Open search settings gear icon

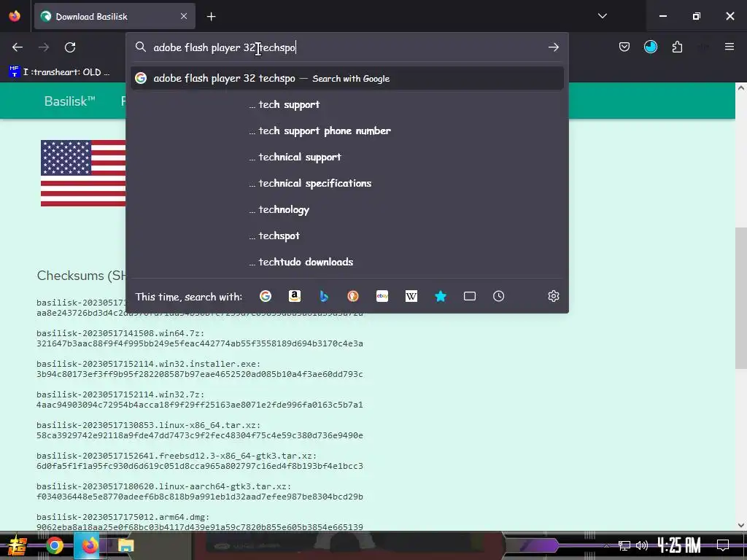(553, 296)
